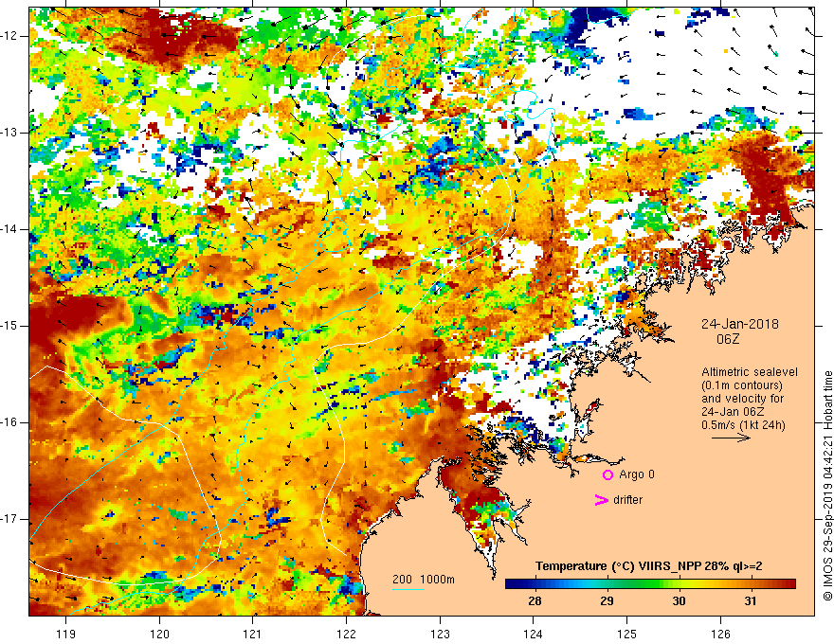Click the 124 longitude axis label
Image resolution: width=834 pixels, height=644 pixels.
(533, 634)
